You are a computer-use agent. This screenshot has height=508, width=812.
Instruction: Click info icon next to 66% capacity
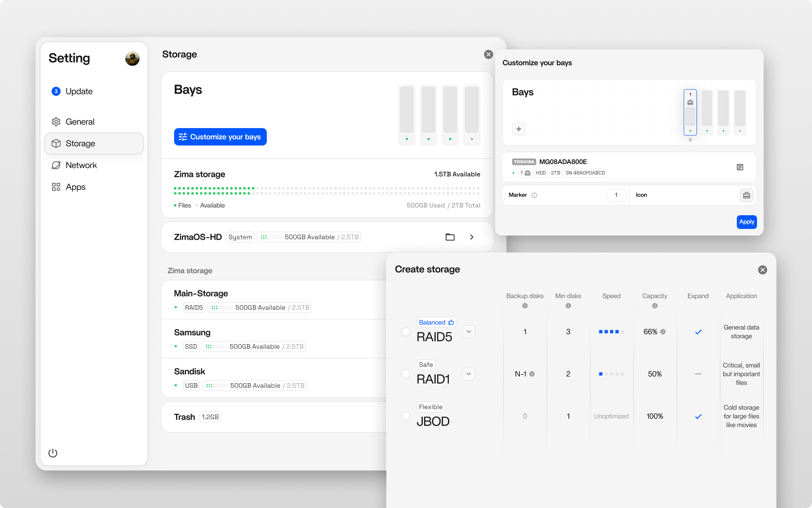pos(663,332)
